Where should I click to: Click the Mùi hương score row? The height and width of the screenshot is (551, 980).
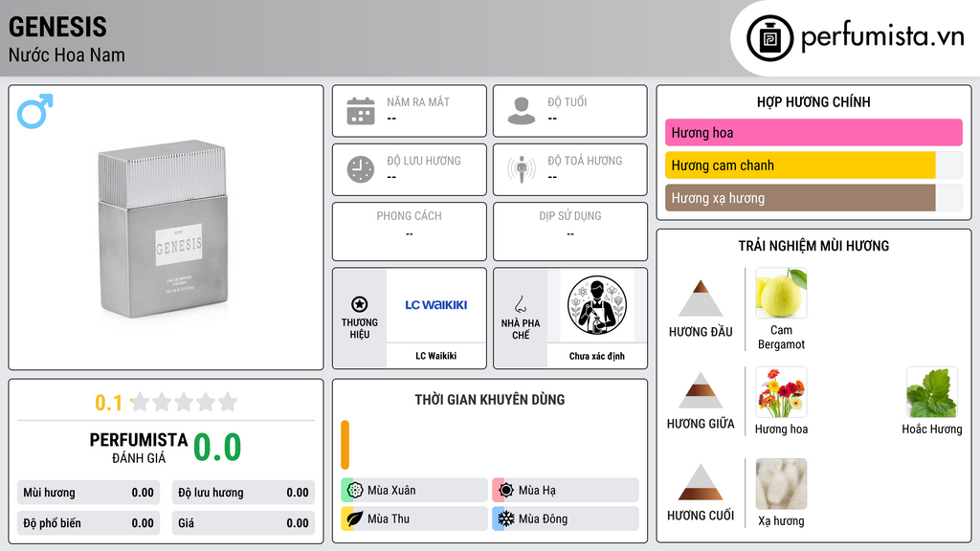pyautogui.click(x=88, y=493)
